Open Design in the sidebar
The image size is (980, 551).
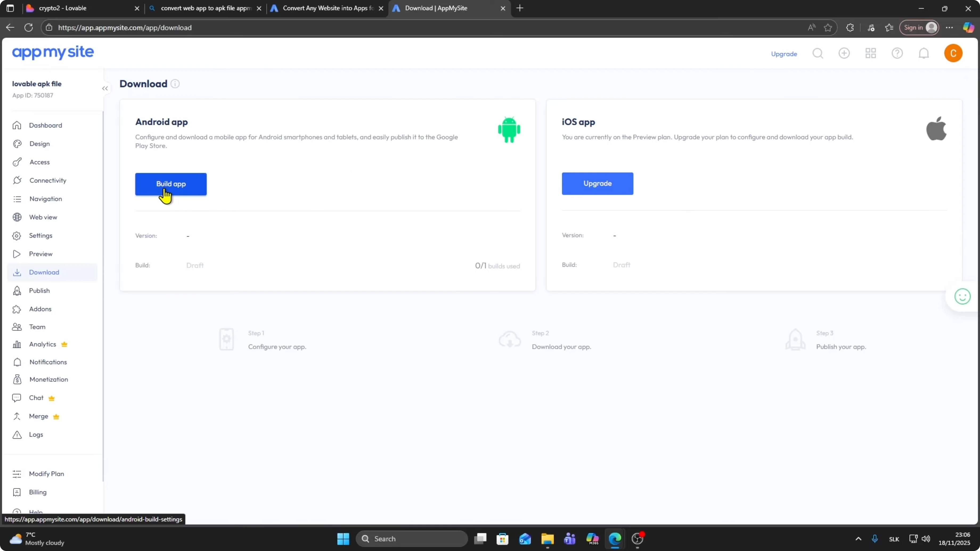coord(52,144)
